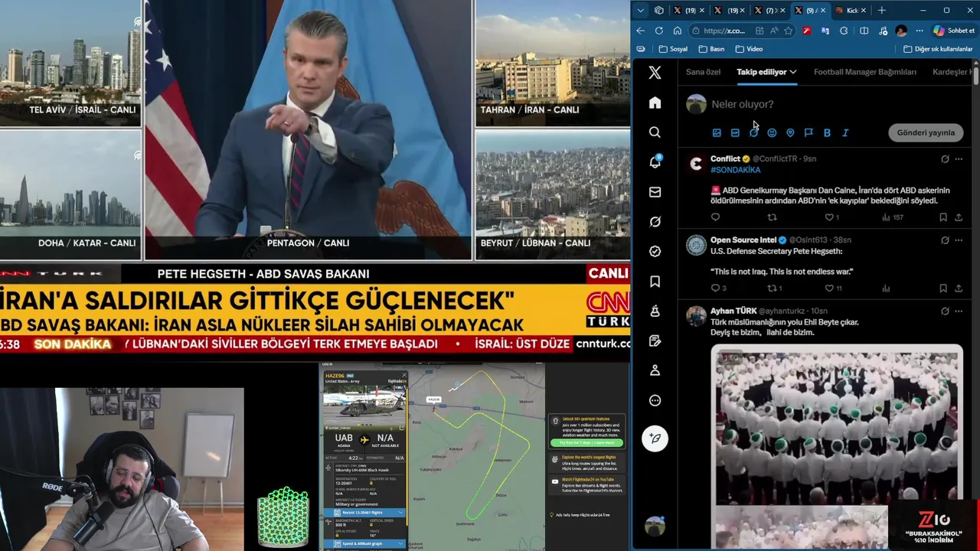Open more options on Ayhan TÜRK post
Image resolution: width=980 pixels, height=551 pixels.
pos(959,311)
